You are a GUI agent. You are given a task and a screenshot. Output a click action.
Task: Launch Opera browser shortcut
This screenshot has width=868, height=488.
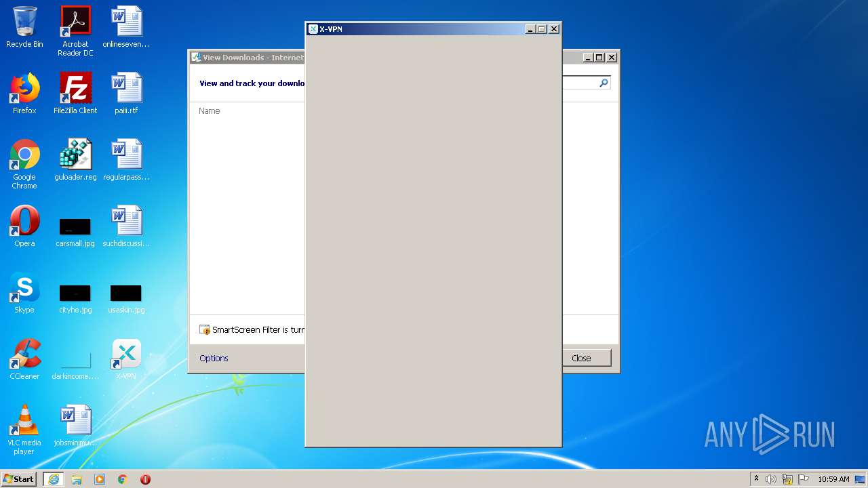[24, 226]
